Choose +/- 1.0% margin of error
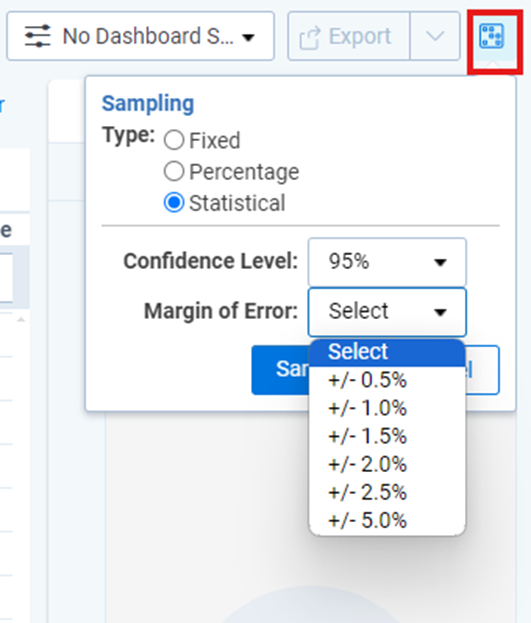Viewport: 531px width, 623px height. coord(387,408)
